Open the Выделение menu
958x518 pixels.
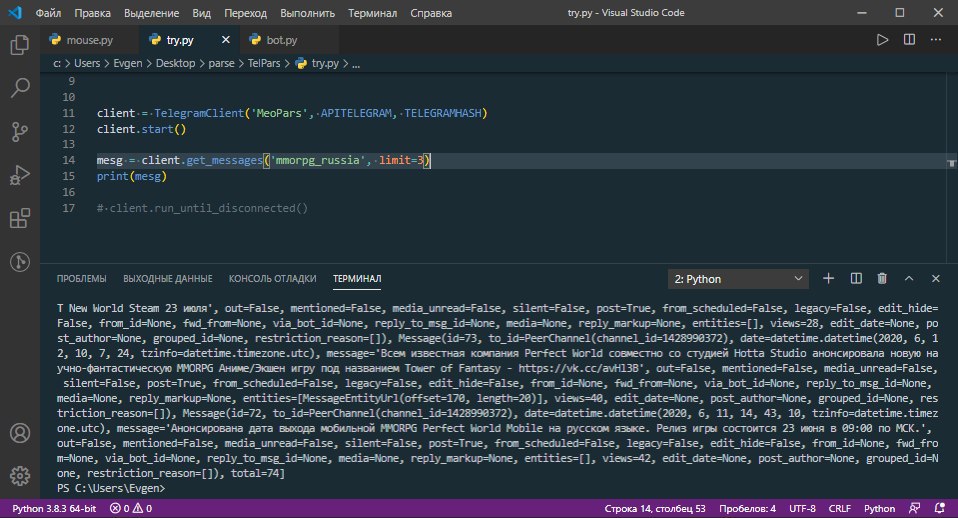click(152, 13)
